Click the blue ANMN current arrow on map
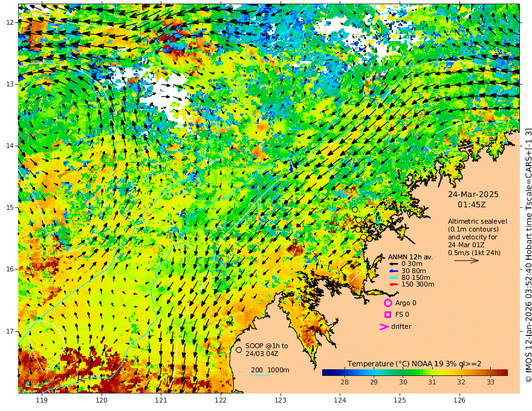This screenshot has width=532, height=411. coord(291,166)
